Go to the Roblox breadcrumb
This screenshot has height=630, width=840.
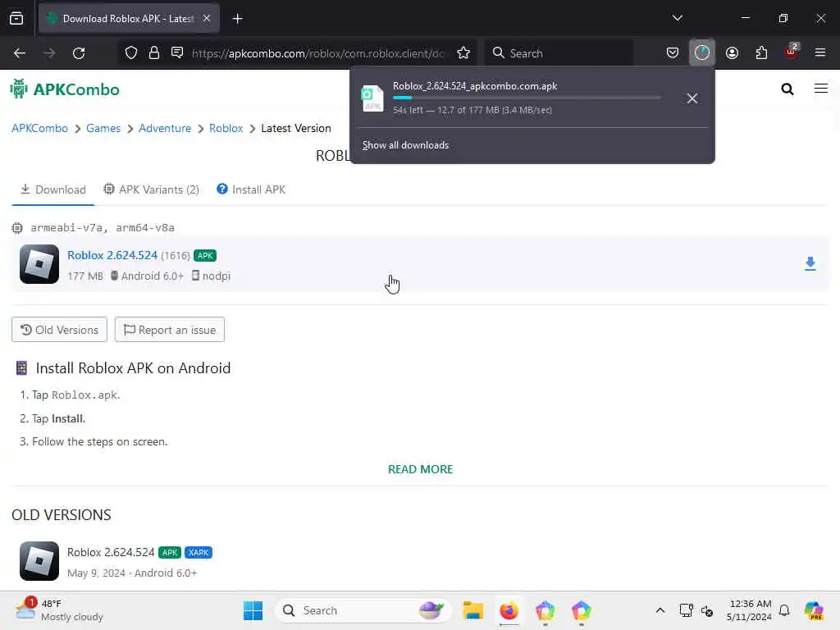(x=226, y=129)
